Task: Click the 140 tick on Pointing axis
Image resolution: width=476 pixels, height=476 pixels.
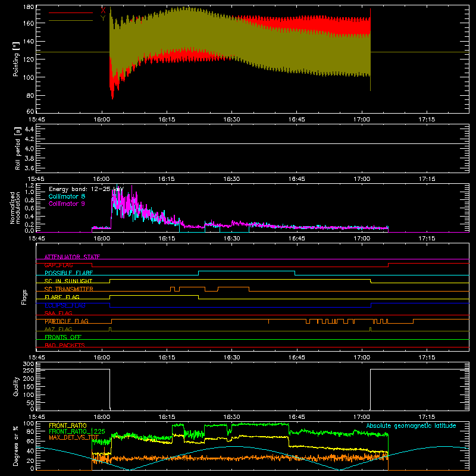Action: point(29,41)
